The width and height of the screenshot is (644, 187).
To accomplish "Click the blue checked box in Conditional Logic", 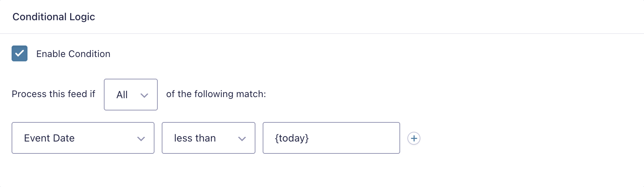I will coord(20,53).
